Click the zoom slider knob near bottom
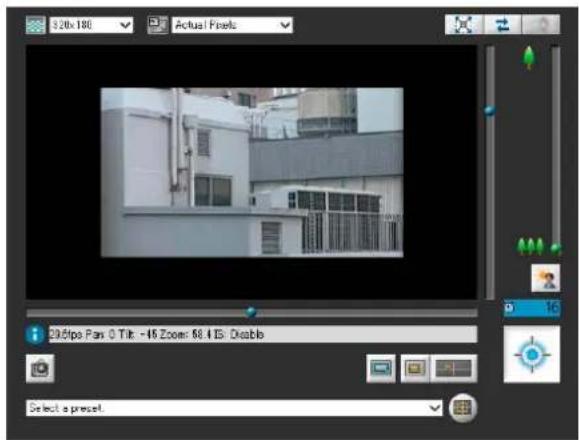 coord(556,248)
